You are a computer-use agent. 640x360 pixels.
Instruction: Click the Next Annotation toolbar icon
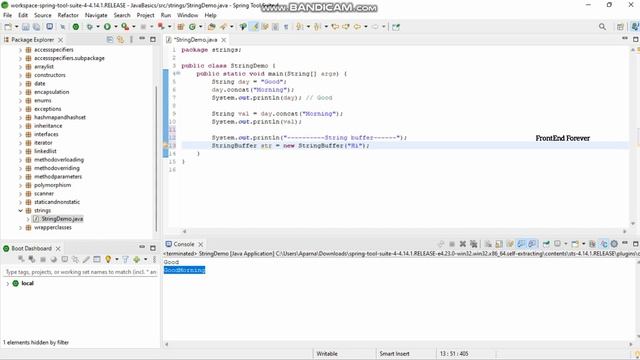[x=300, y=27]
